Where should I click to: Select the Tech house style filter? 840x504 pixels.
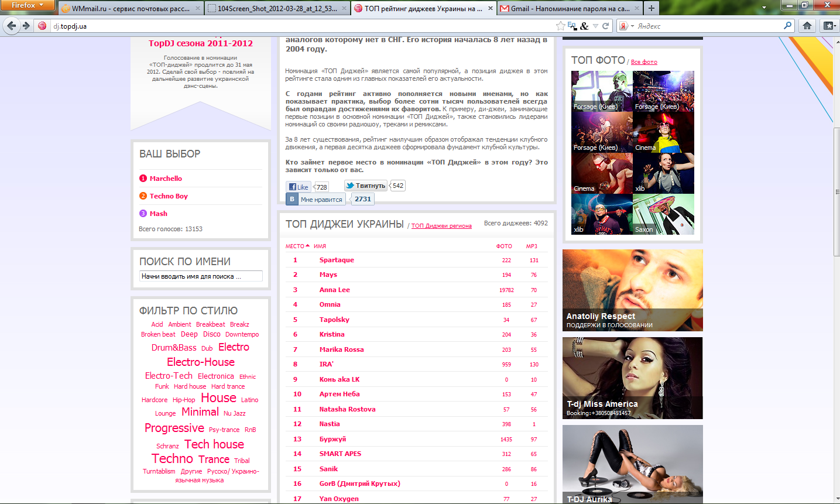[x=214, y=444]
